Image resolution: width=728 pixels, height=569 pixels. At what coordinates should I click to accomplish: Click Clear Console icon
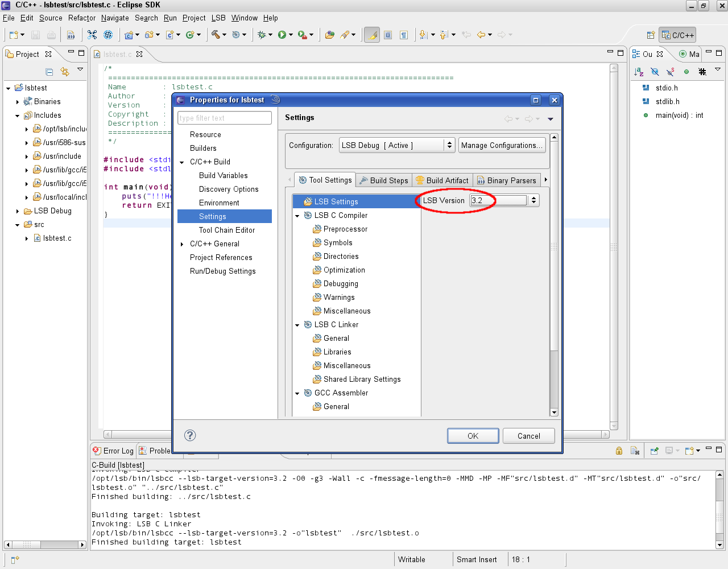coord(635,451)
